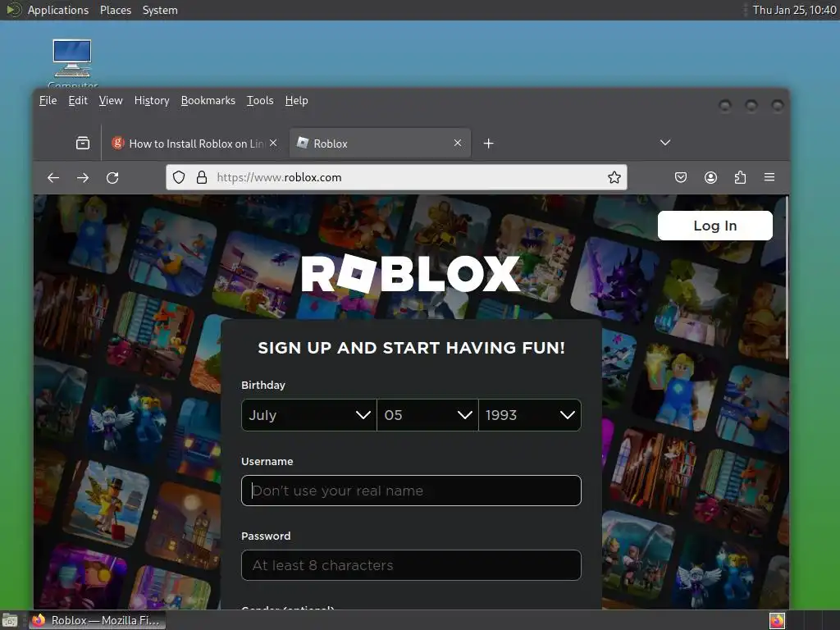Open the Help menu
The width and height of the screenshot is (840, 630).
(x=296, y=101)
